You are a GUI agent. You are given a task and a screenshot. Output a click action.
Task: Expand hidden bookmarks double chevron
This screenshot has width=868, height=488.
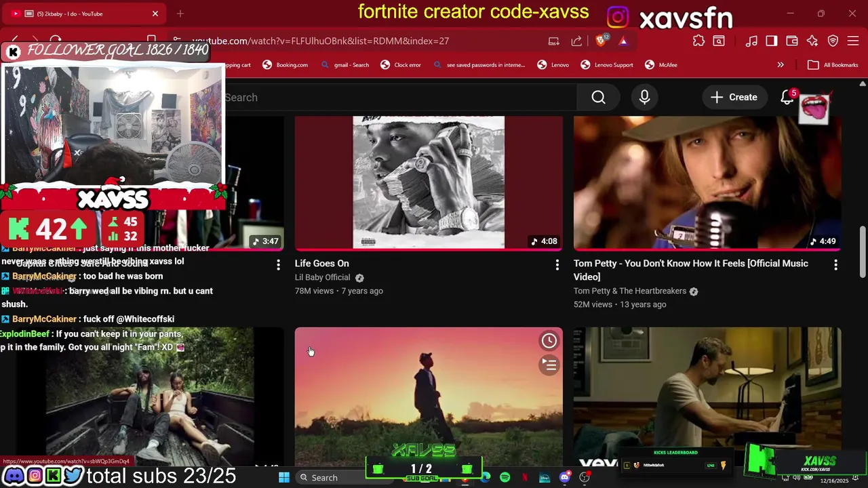point(781,65)
